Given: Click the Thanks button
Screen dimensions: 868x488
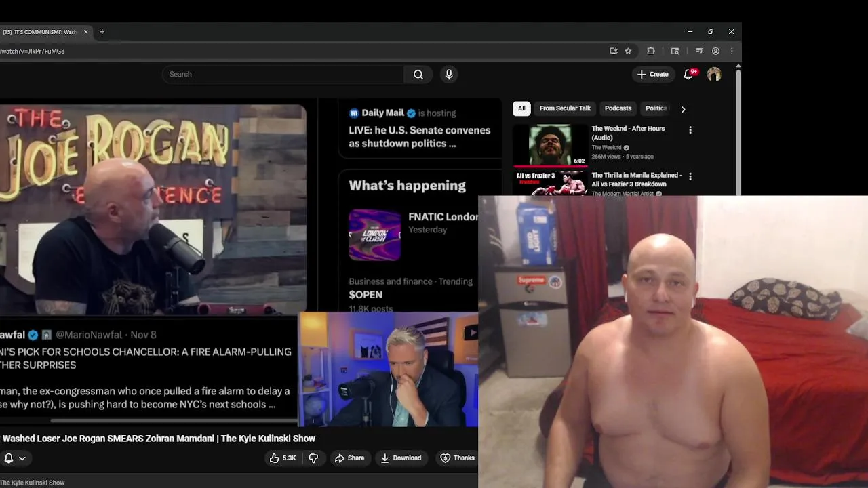Looking at the screenshot, I should point(458,458).
